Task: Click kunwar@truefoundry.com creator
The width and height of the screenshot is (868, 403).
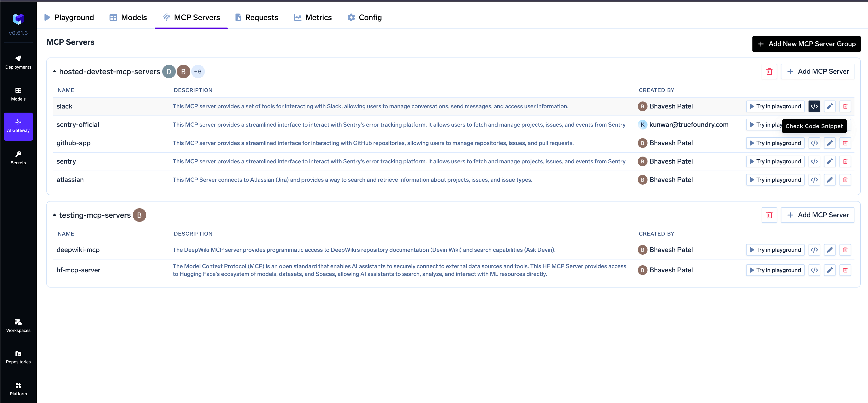Action: 689,125
